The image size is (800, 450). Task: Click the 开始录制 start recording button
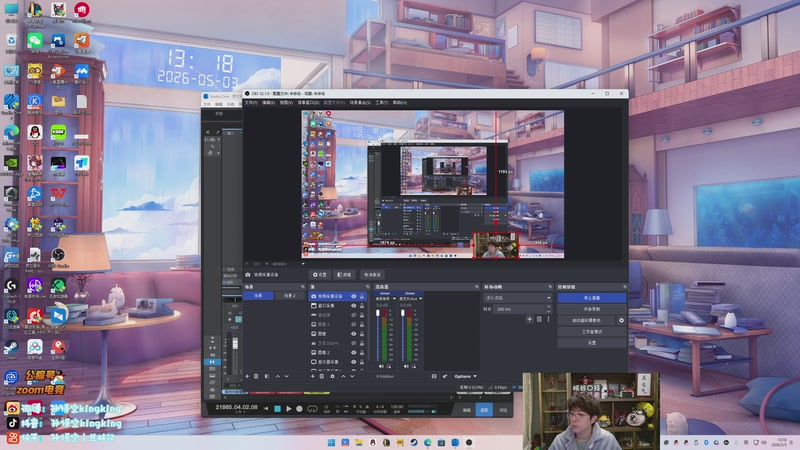592,309
